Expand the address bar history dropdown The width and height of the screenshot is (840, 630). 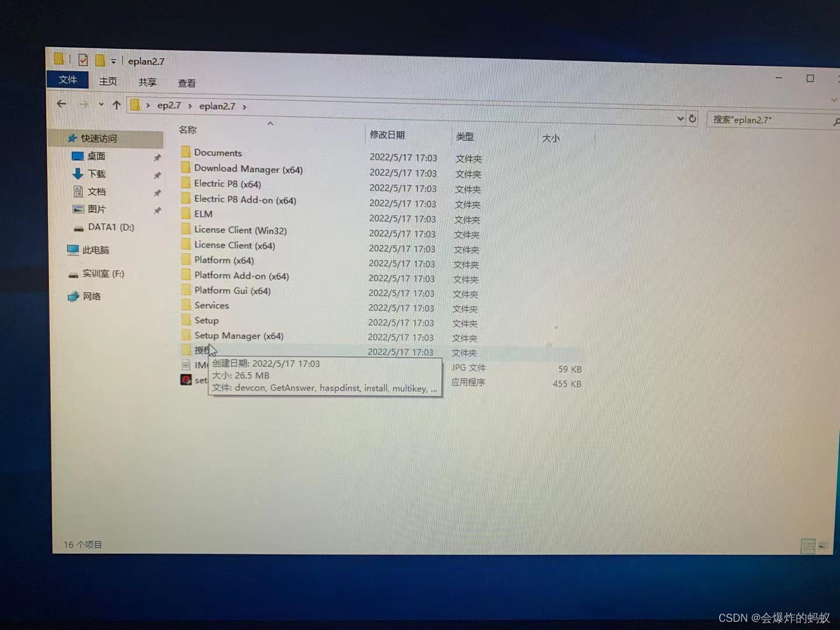(680, 118)
